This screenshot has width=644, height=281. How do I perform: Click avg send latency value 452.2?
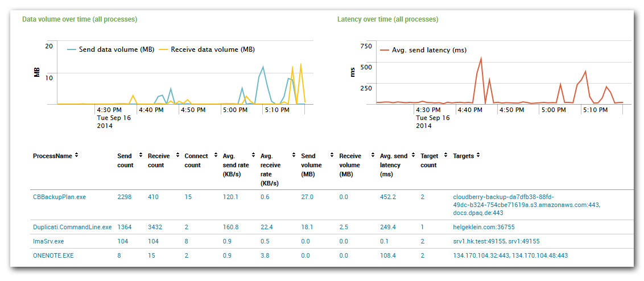coord(388,197)
